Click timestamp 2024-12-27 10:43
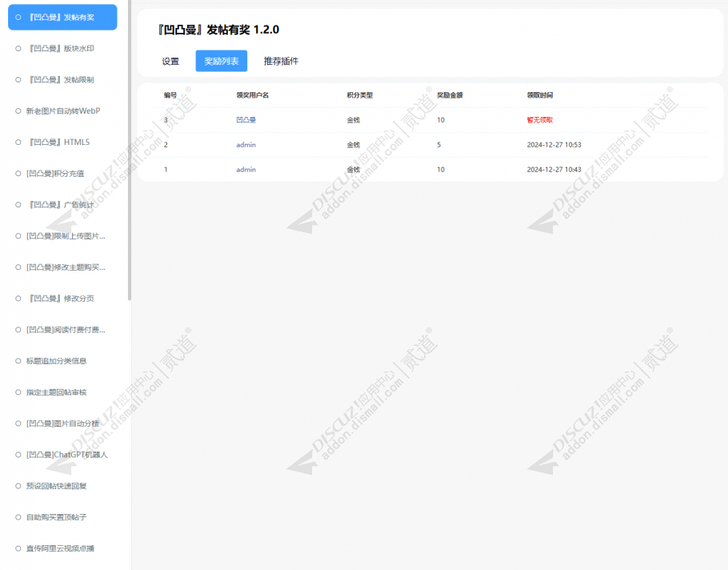Image resolution: width=728 pixels, height=570 pixels. click(x=554, y=170)
